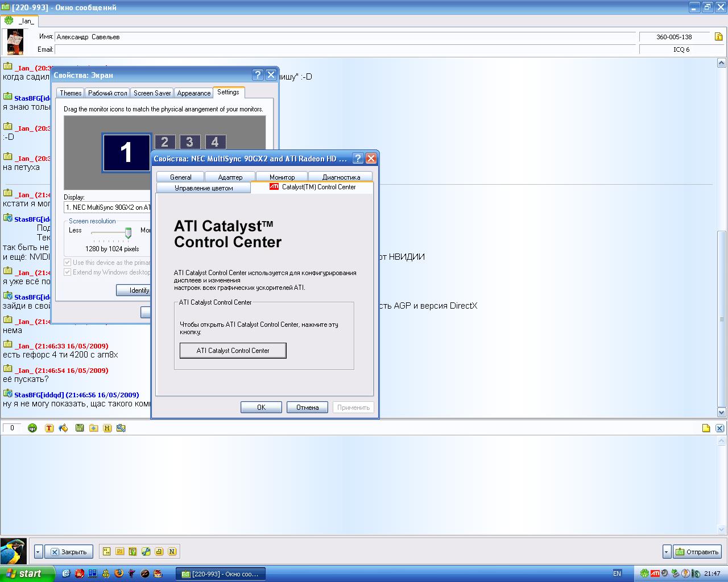
Task: Open dropdown arrow next to Закрыть button
Action: [38, 551]
